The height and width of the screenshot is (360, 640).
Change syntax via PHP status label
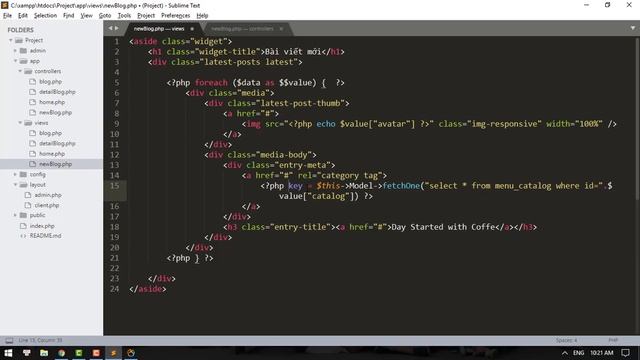(613, 340)
